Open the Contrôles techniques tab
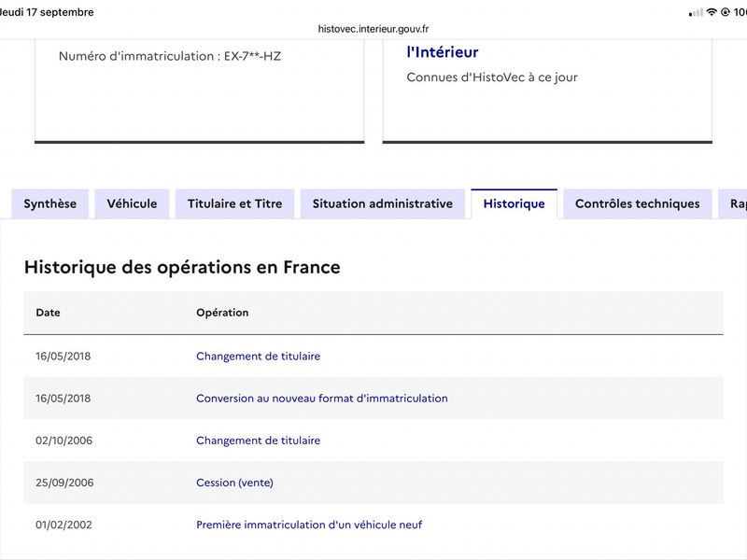The height and width of the screenshot is (560, 747). (638, 203)
